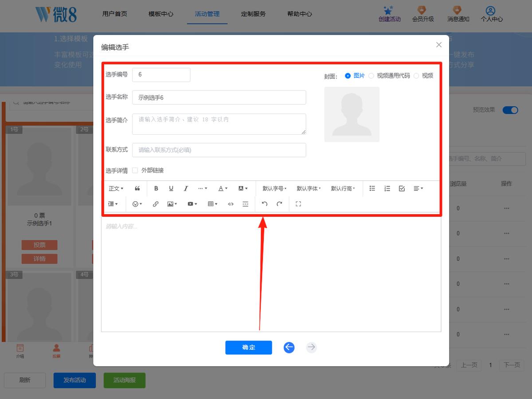This screenshot has width=532, height=399.
Task: Insert a hyperlink in editor
Action: click(x=156, y=204)
